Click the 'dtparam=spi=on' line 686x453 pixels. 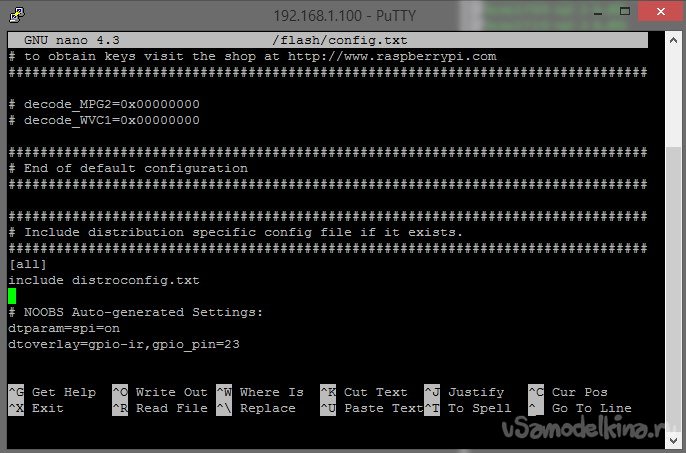pyautogui.click(x=64, y=329)
